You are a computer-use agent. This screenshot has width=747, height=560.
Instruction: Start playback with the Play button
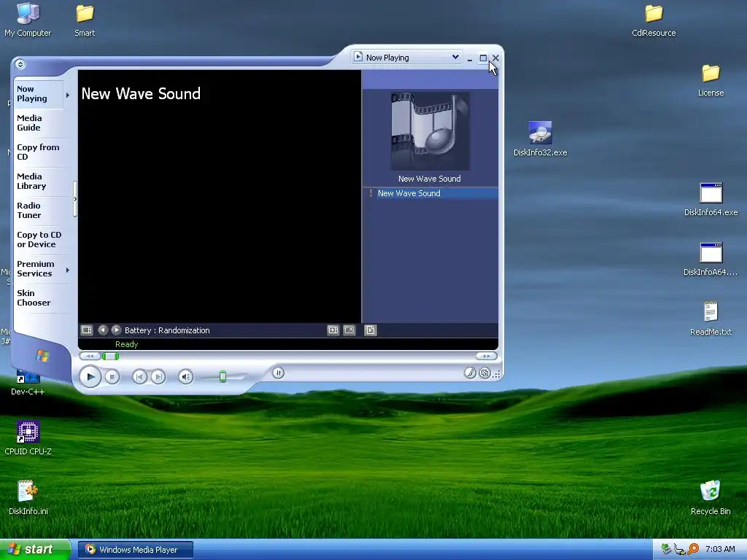90,377
